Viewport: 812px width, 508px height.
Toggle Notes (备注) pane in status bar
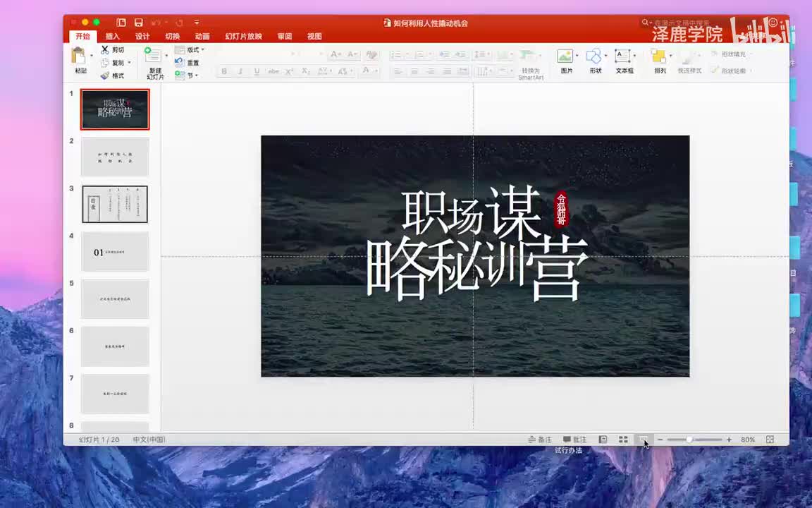coord(540,440)
